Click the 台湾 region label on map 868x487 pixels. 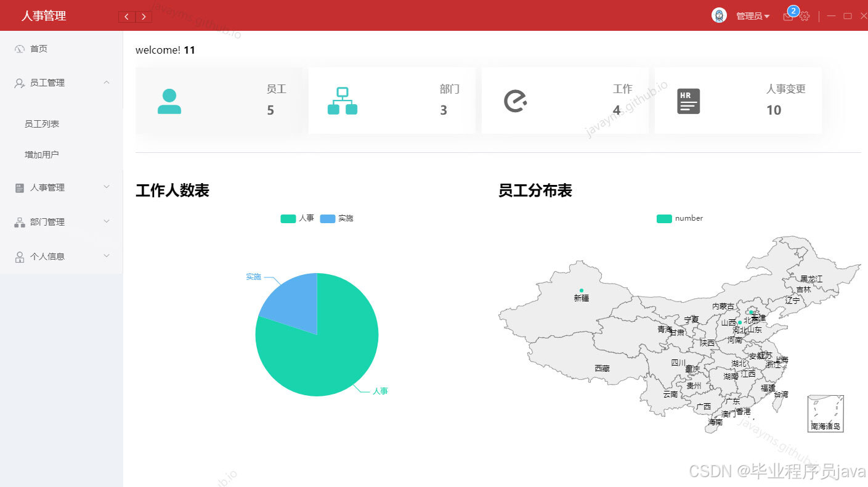click(x=781, y=394)
